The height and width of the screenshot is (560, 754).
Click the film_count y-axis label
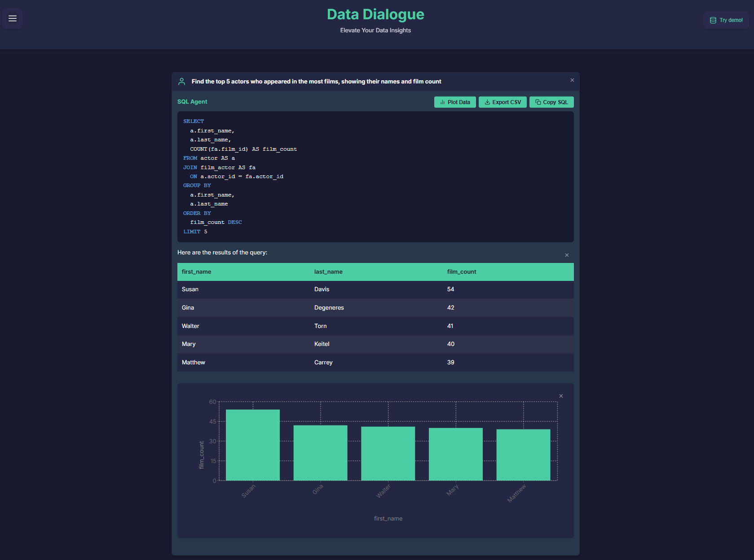tap(202, 455)
